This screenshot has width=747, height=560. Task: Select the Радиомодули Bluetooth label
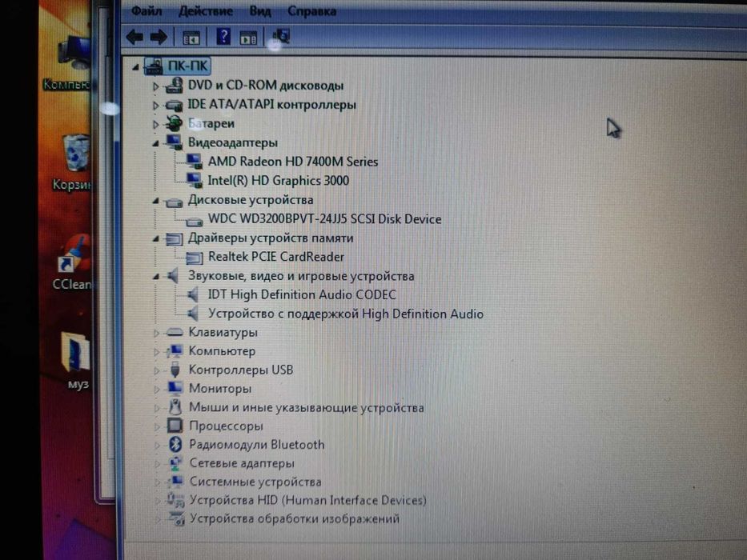click(x=257, y=445)
